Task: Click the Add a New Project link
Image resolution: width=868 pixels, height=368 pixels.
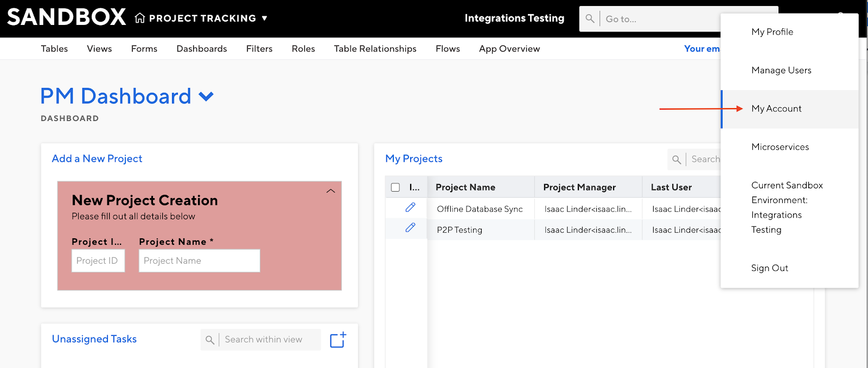Action: [97, 159]
